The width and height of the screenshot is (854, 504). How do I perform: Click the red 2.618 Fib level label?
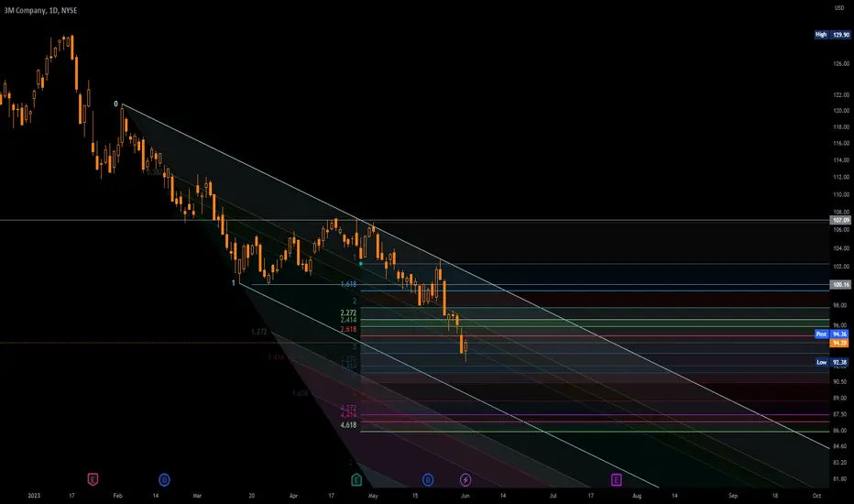coord(348,329)
